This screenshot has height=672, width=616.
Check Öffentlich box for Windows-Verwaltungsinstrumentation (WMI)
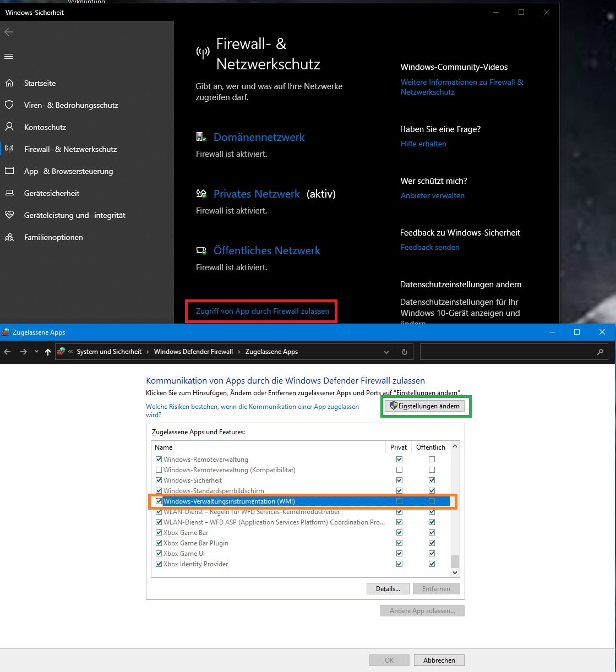(432, 501)
